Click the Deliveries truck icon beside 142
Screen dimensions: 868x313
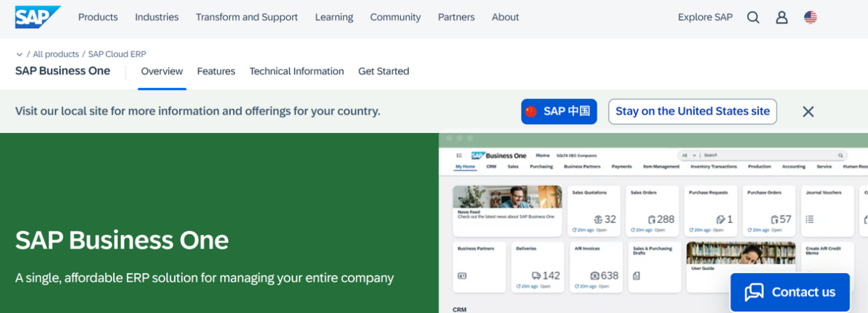coord(537,275)
